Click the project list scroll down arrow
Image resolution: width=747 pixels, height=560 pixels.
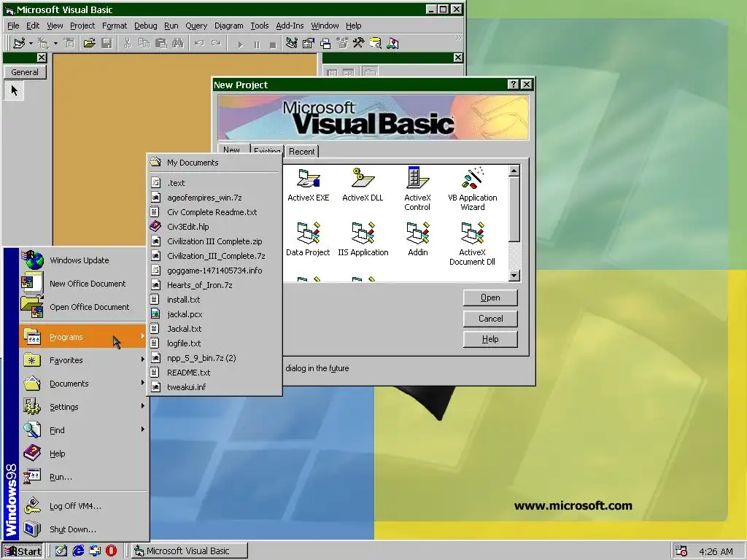pos(514,275)
